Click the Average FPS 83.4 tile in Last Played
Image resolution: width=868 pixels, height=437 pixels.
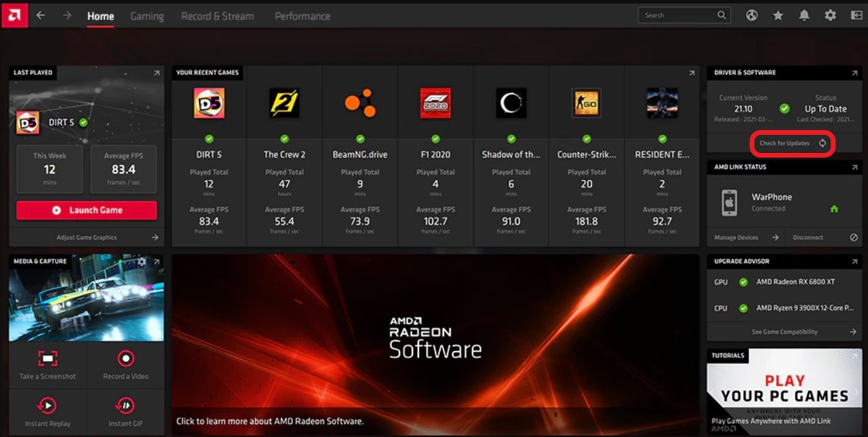(124, 169)
